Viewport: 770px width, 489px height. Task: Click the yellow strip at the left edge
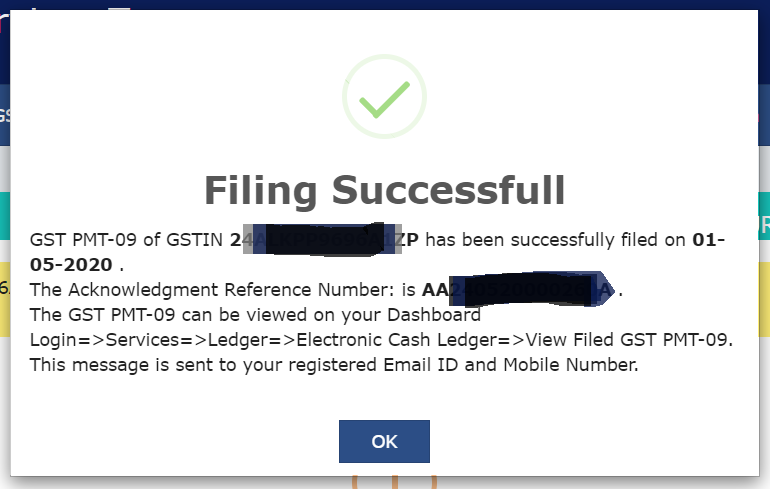click(x=4, y=289)
